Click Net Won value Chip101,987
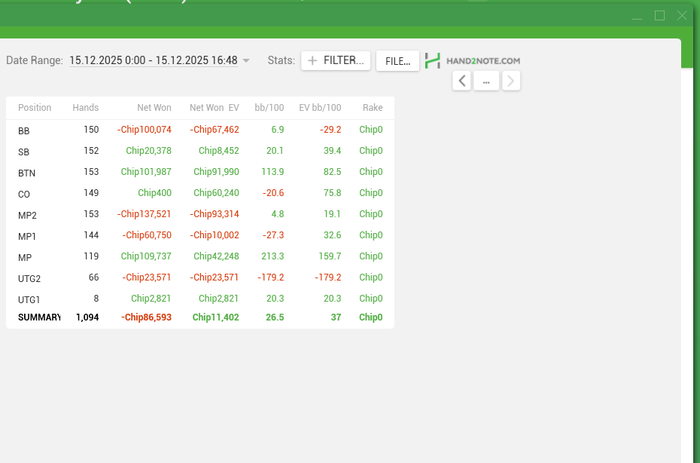This screenshot has width=700, height=463. 146,171
